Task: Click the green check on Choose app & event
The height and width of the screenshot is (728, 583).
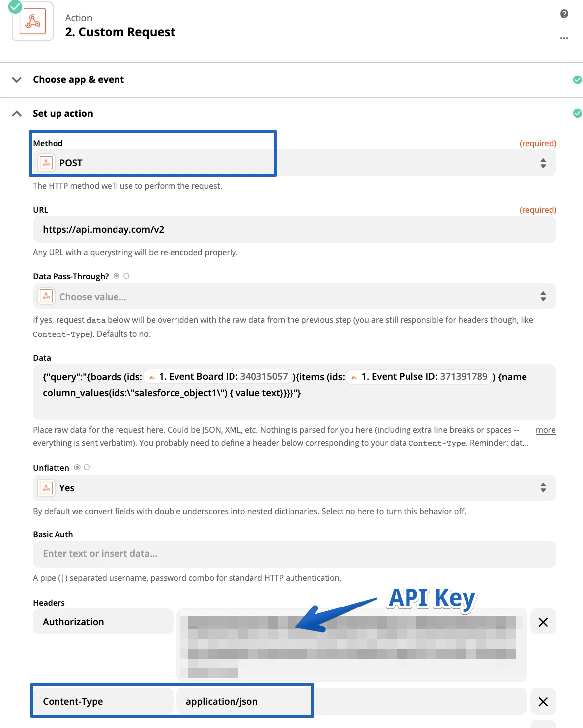Action: point(577,80)
